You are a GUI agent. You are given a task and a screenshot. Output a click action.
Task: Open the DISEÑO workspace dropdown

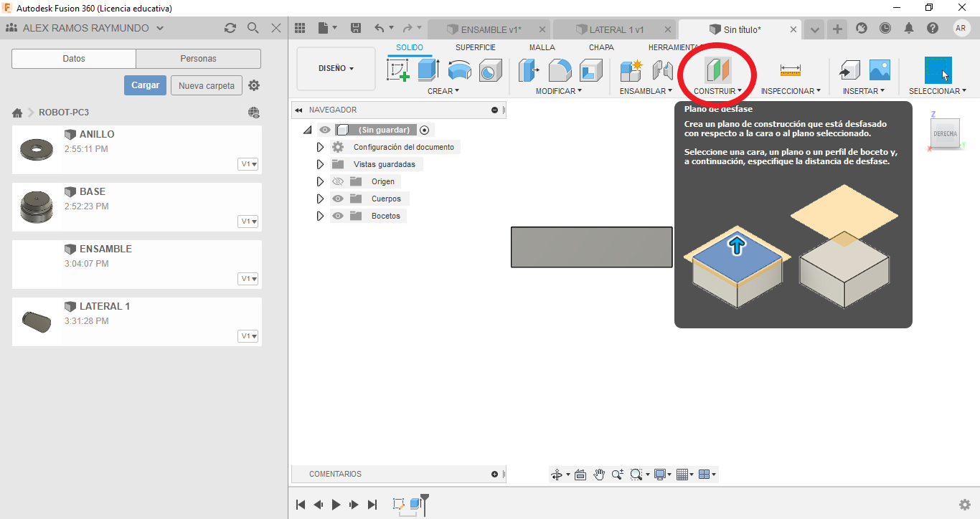[336, 69]
